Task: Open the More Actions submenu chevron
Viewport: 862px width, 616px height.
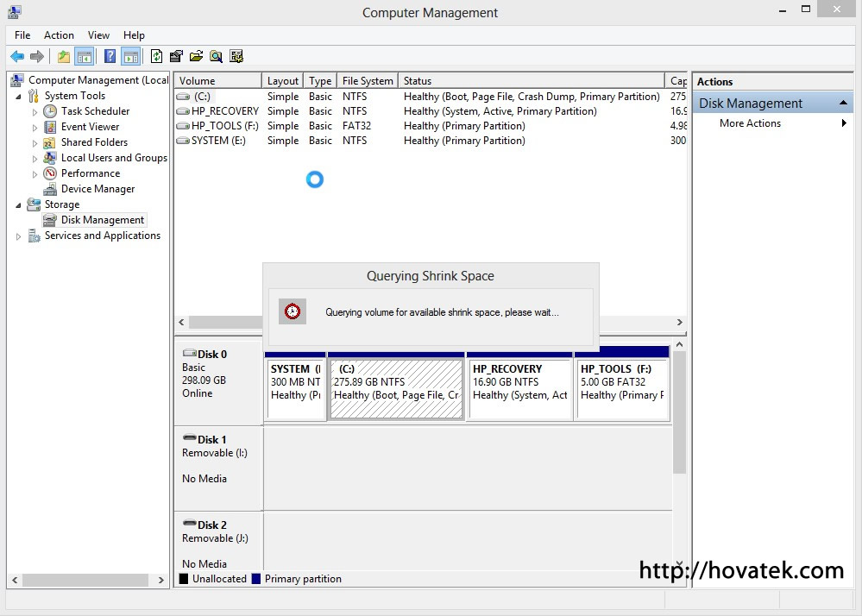Action: (844, 123)
